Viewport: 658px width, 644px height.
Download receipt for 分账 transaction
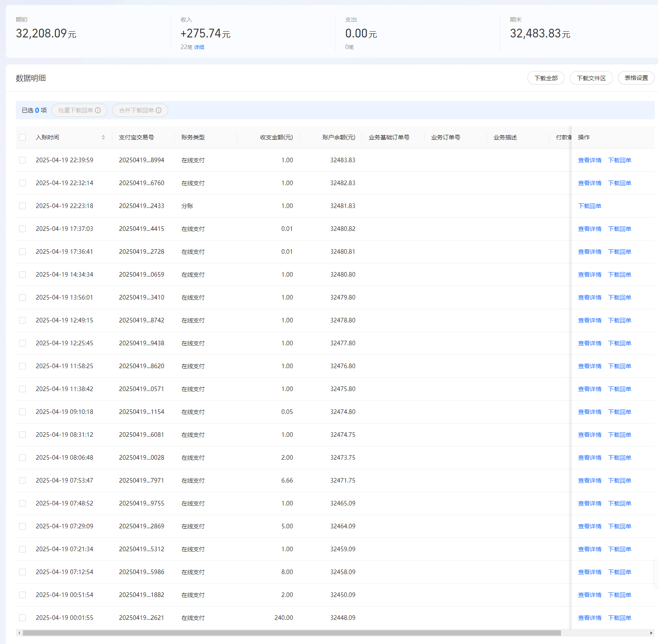point(589,206)
